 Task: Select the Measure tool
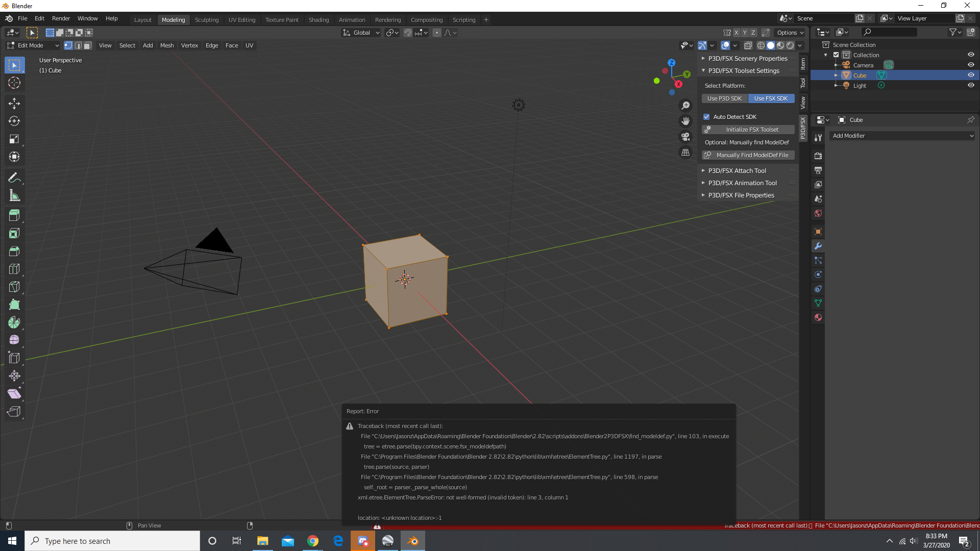click(x=14, y=196)
